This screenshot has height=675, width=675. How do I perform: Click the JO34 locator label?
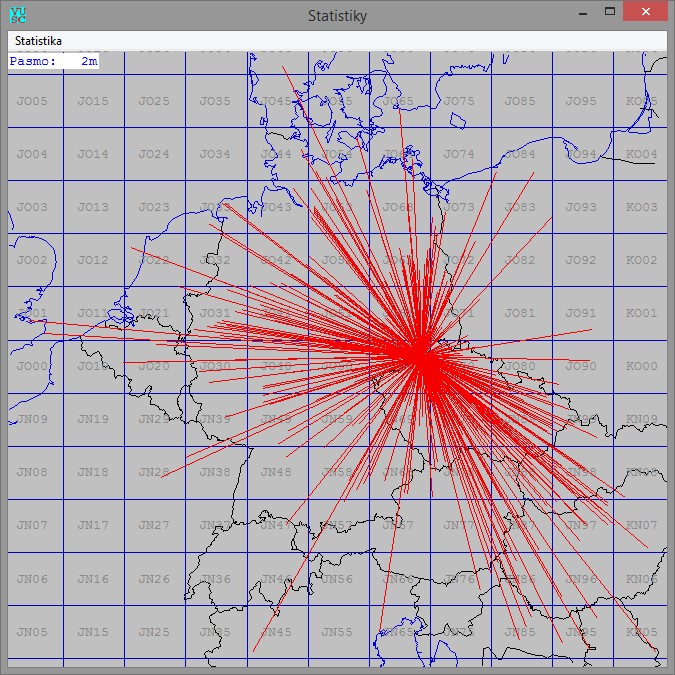pos(215,154)
